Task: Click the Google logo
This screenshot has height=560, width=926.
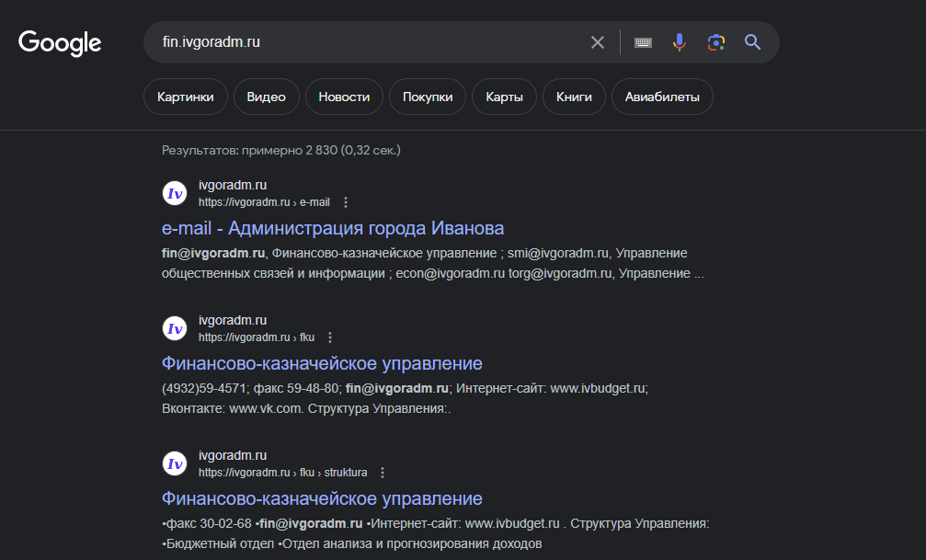Action: (60, 42)
